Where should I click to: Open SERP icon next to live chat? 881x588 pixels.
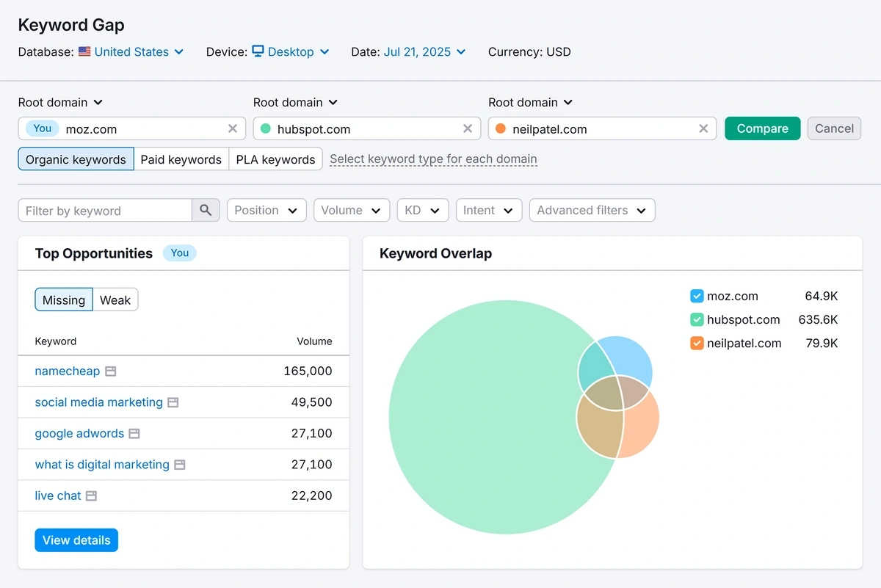(91, 496)
